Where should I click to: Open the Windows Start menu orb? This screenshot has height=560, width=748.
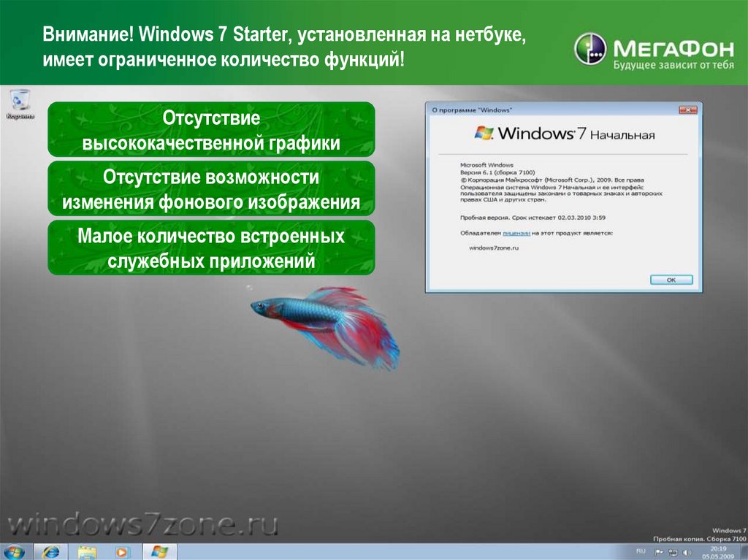pos(13,552)
